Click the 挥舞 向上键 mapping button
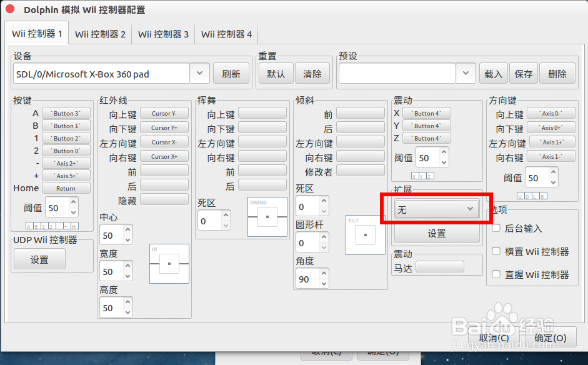The width and height of the screenshot is (588, 365). click(262, 113)
